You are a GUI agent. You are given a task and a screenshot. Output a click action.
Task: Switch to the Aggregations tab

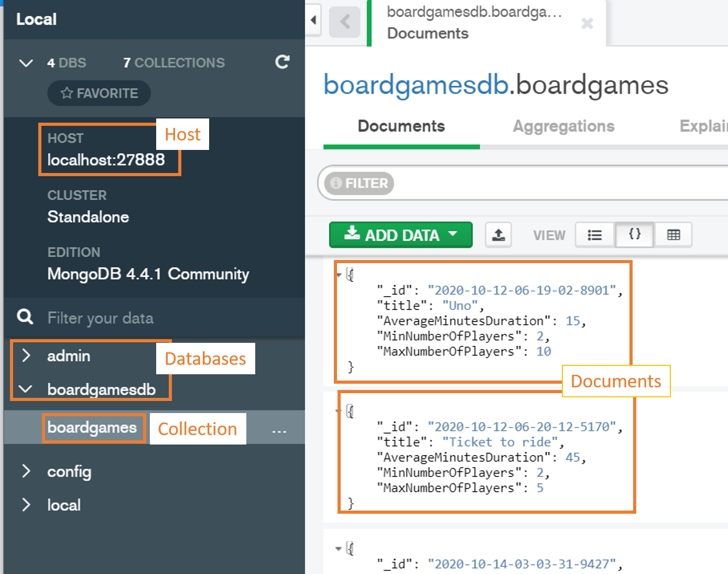[563, 126]
